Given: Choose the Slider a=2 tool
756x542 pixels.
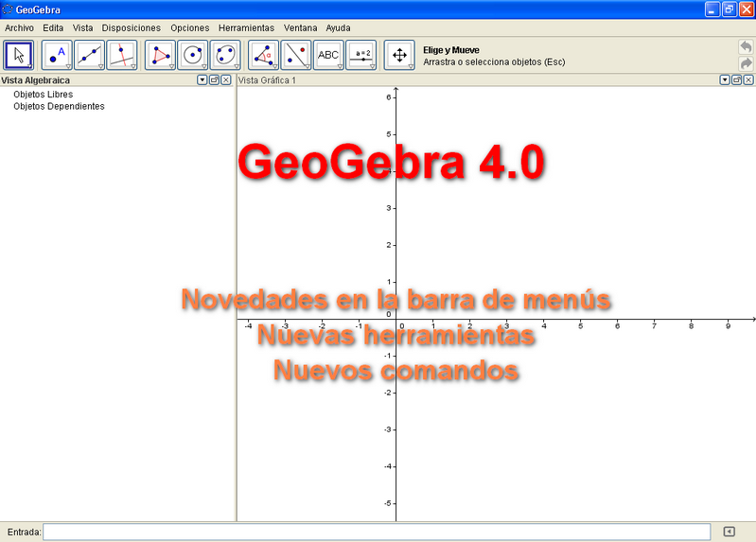Looking at the screenshot, I should (360, 56).
